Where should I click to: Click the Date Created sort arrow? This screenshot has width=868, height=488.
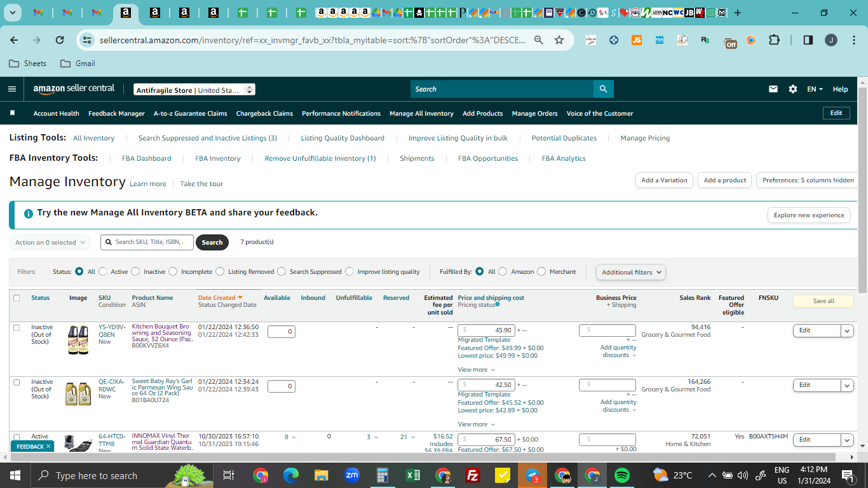240,297
